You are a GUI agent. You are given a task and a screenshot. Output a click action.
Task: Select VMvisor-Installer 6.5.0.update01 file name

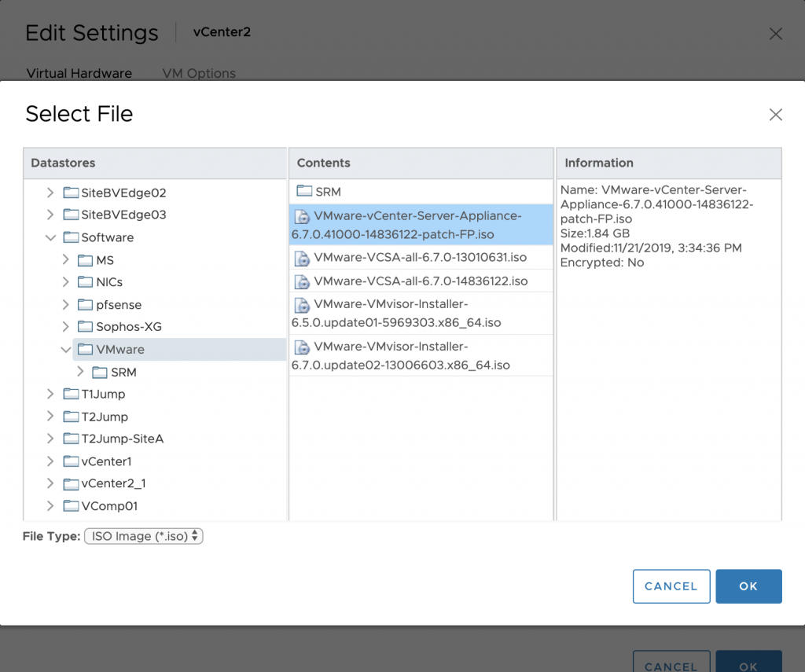pos(396,313)
